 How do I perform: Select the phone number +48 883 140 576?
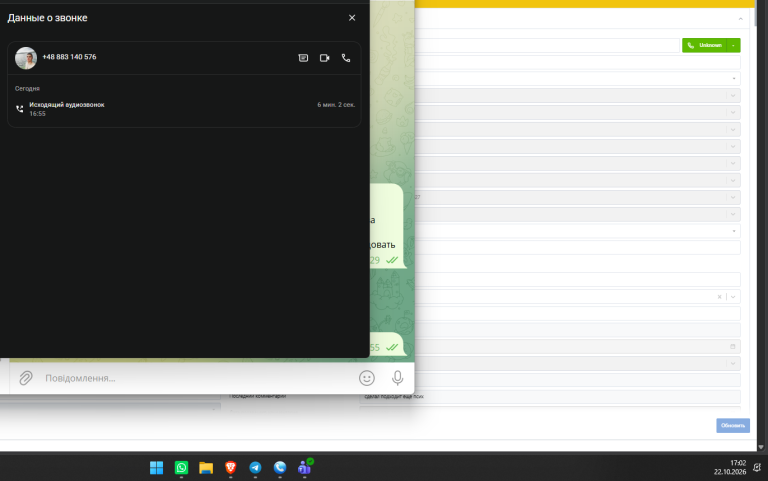click(69, 57)
